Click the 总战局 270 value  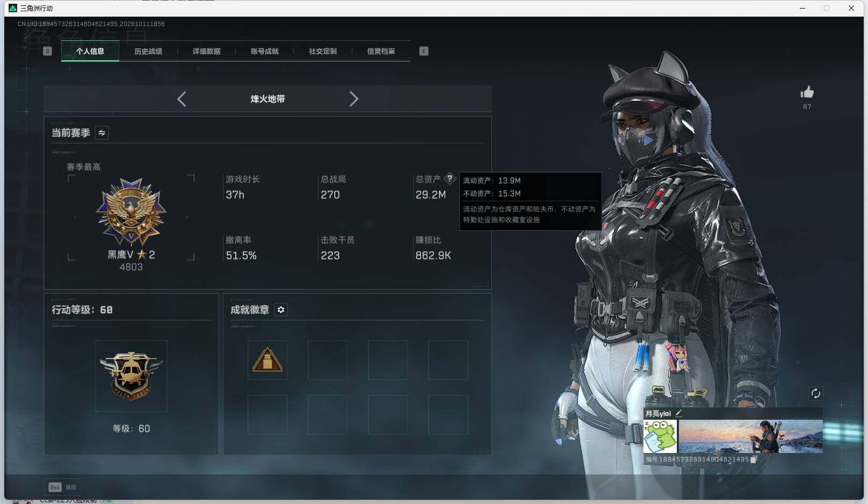[330, 195]
